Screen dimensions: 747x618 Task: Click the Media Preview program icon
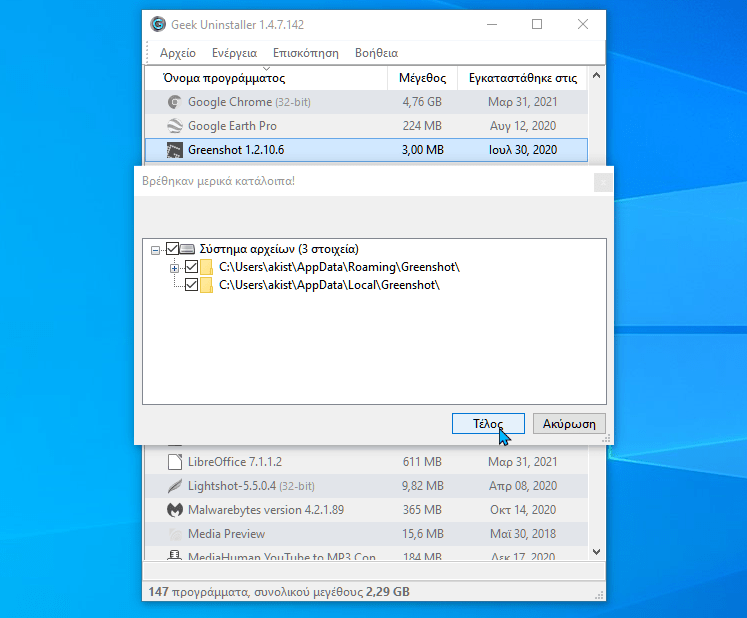click(x=175, y=534)
